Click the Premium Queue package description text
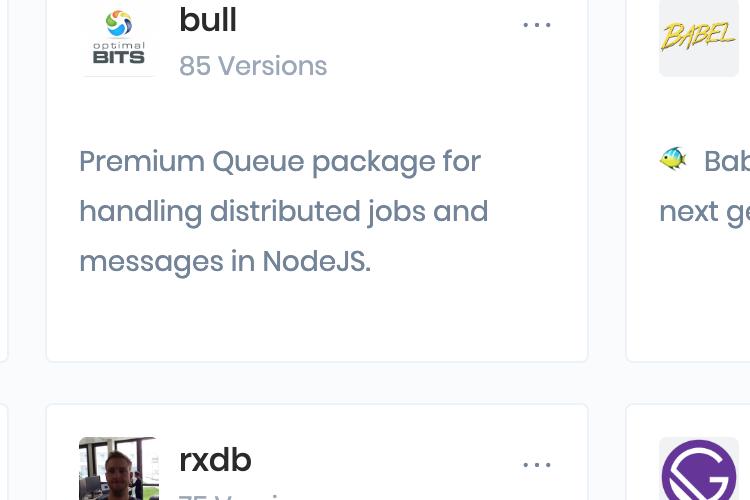 click(x=284, y=211)
